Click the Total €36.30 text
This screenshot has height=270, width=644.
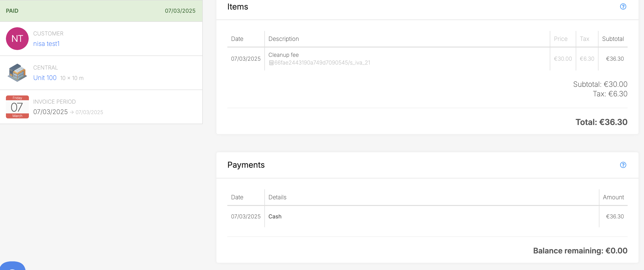click(601, 122)
